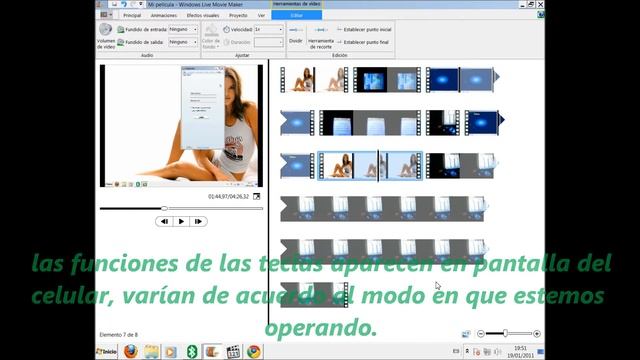Click the zoom in plus icon

click(x=537, y=333)
